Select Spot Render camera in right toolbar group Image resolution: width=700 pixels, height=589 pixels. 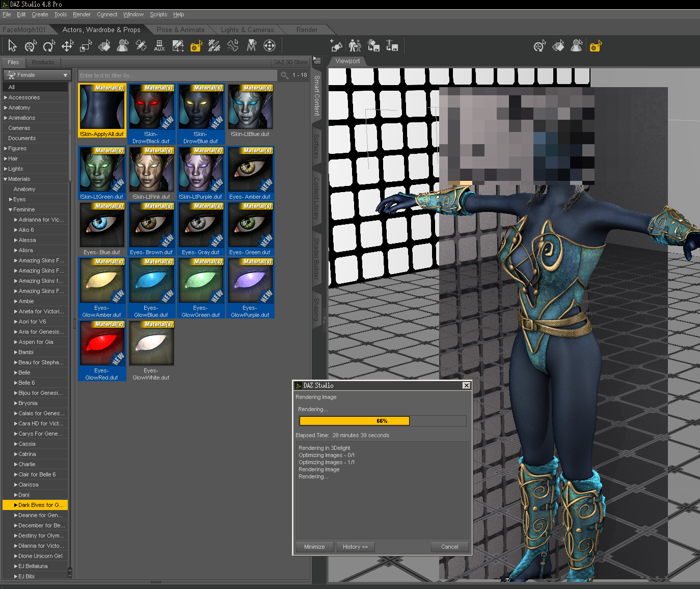pyautogui.click(x=596, y=46)
